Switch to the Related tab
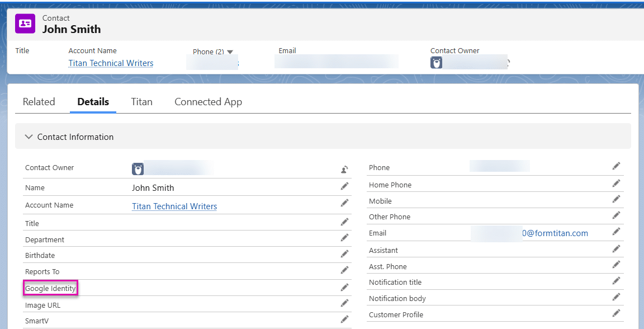The image size is (644, 329). [39, 102]
